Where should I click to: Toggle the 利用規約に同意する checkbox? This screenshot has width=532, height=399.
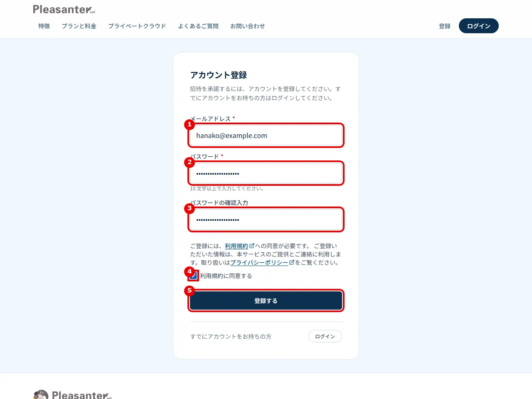194,276
